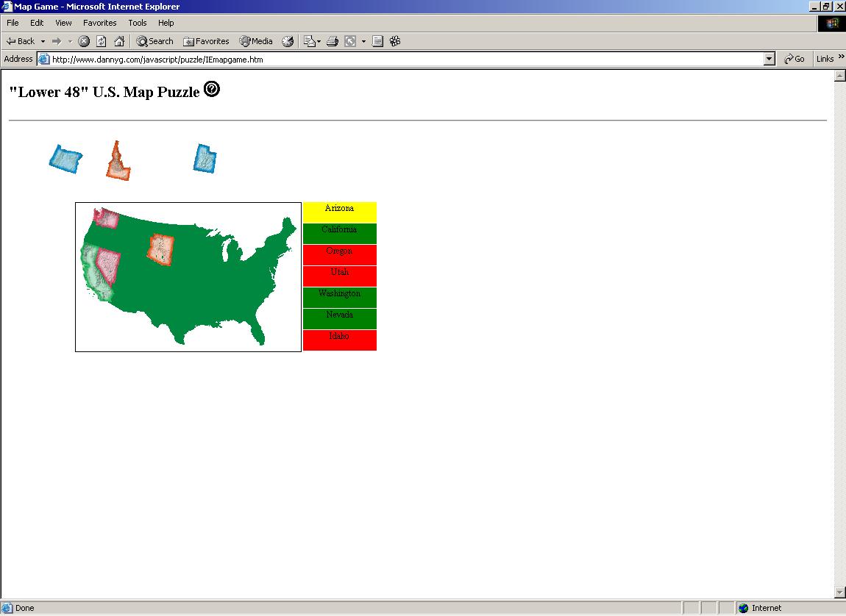Open the Favorites menu

click(x=99, y=23)
